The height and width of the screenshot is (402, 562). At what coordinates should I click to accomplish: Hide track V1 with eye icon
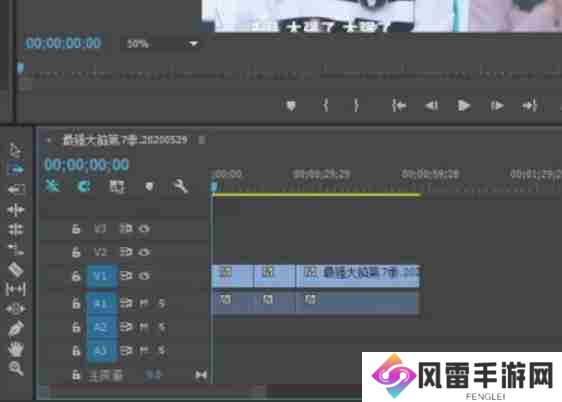[x=144, y=276]
